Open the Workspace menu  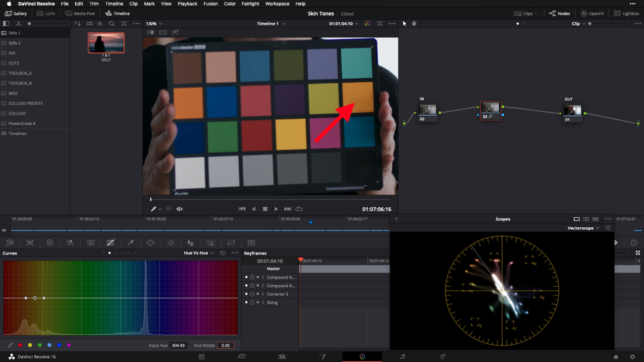click(x=277, y=3)
